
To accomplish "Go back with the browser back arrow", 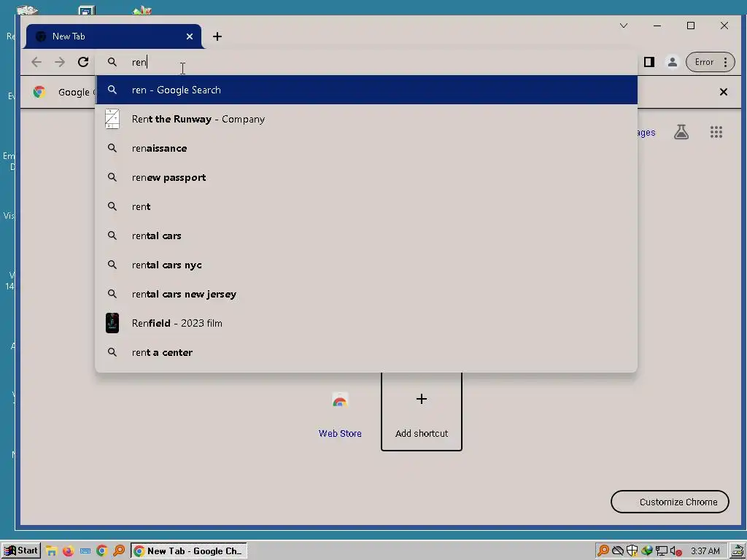I will coord(36,62).
